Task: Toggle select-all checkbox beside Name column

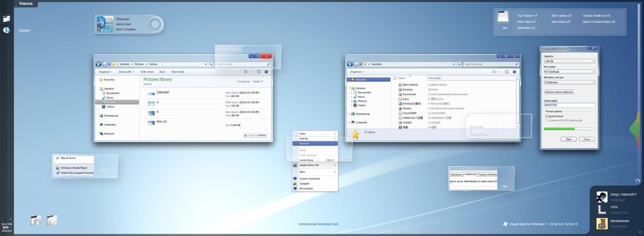Action: coord(395,78)
